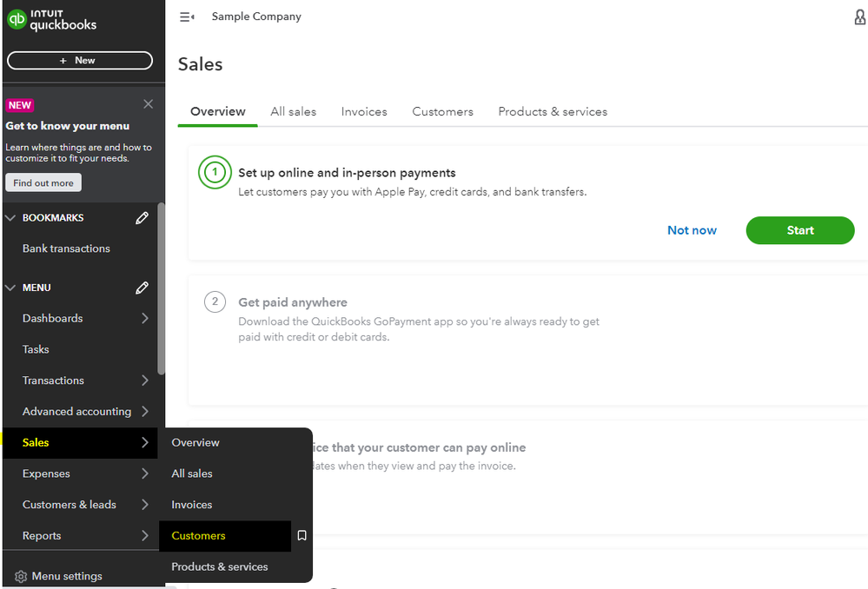Screen dimensions: 868x589
Task: Click the QuickBooks logo
Action: click(x=52, y=20)
